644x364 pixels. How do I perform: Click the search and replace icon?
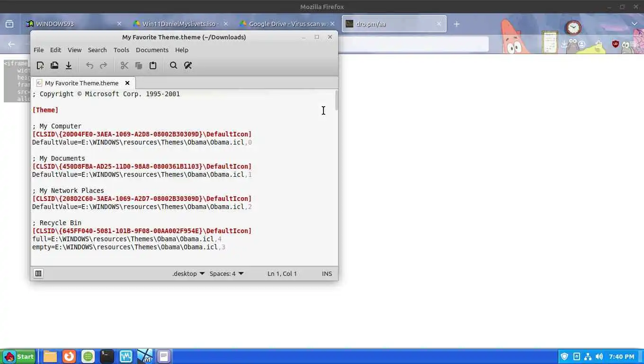188,65
